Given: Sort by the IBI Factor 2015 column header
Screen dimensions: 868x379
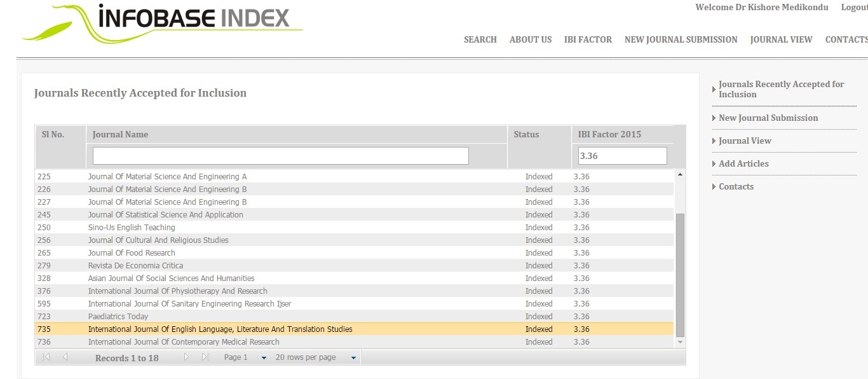Looking at the screenshot, I should [609, 134].
